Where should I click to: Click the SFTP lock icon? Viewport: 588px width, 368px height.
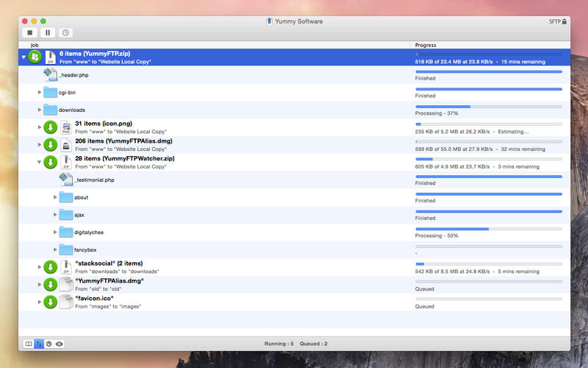point(564,21)
